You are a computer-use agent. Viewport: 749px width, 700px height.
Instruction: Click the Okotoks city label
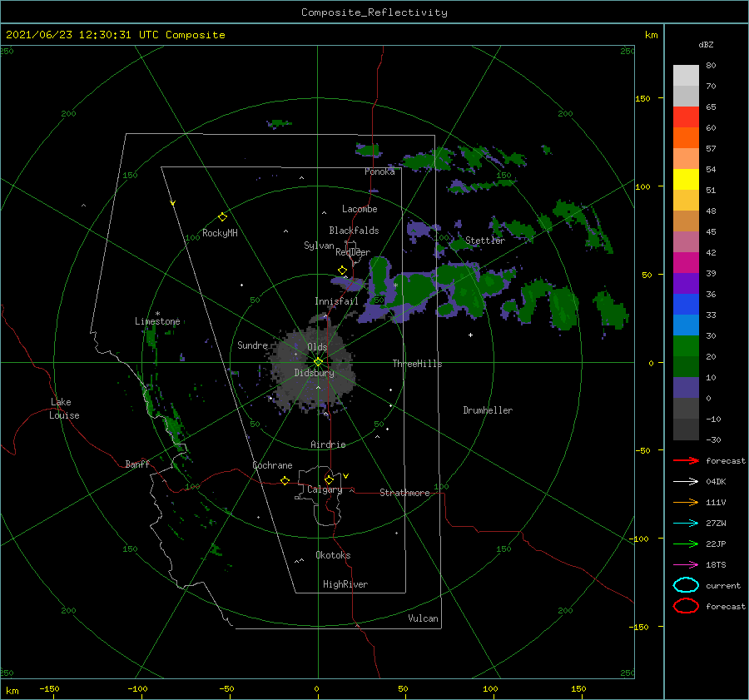pos(333,555)
